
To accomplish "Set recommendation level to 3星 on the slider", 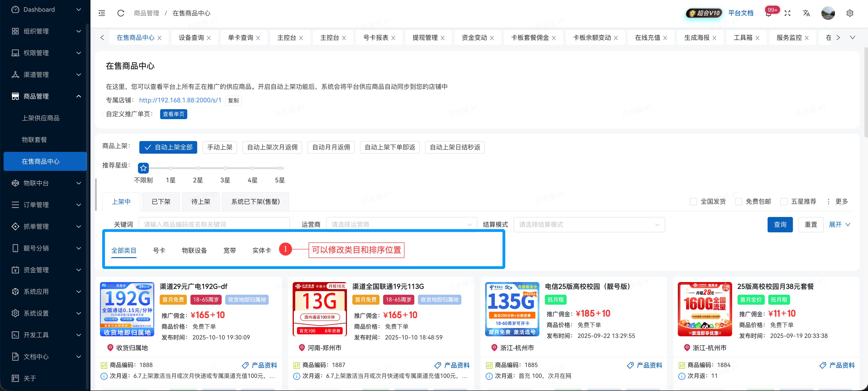I will (225, 168).
